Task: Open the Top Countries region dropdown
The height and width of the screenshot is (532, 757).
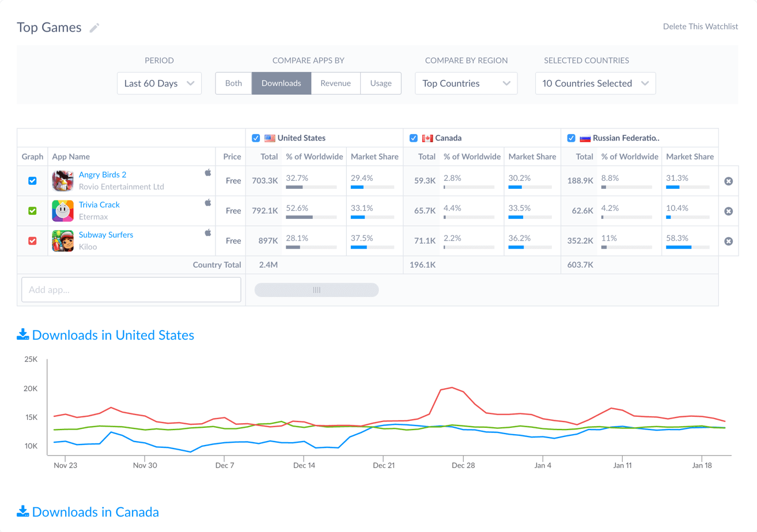Action: pyautogui.click(x=466, y=83)
